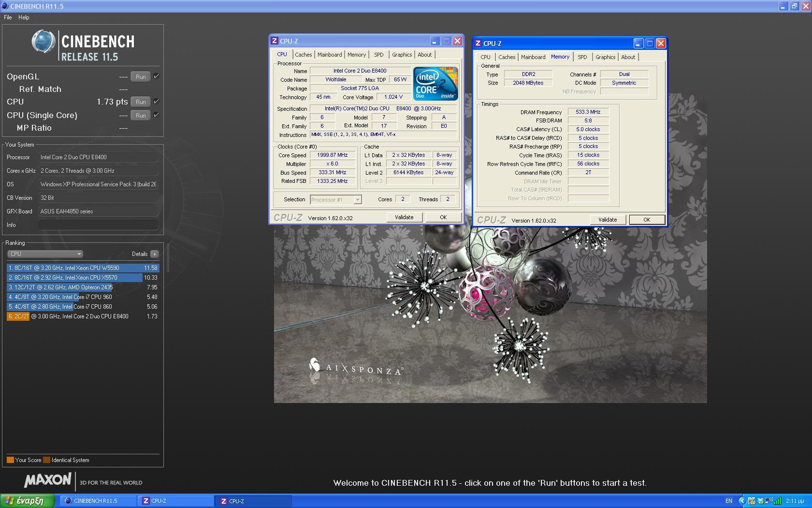Run the CPU benchmark test
812x508 pixels.
141,102
